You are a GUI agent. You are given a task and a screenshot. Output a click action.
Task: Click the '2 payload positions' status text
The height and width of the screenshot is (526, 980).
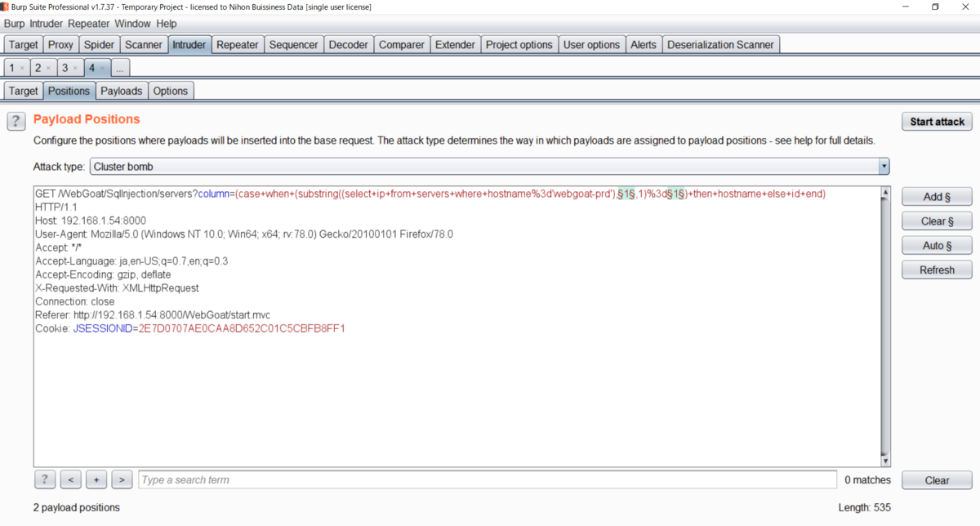[77, 507]
